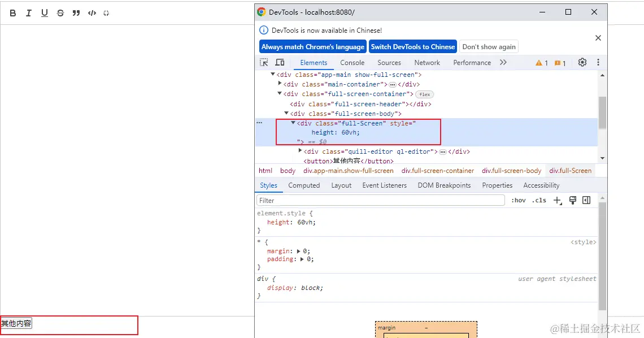
Task: Collapse the full-screen-body div node
Action: (286, 113)
